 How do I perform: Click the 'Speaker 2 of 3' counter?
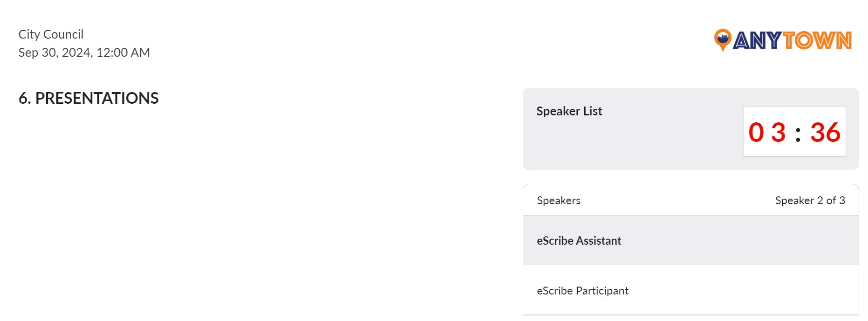(810, 201)
